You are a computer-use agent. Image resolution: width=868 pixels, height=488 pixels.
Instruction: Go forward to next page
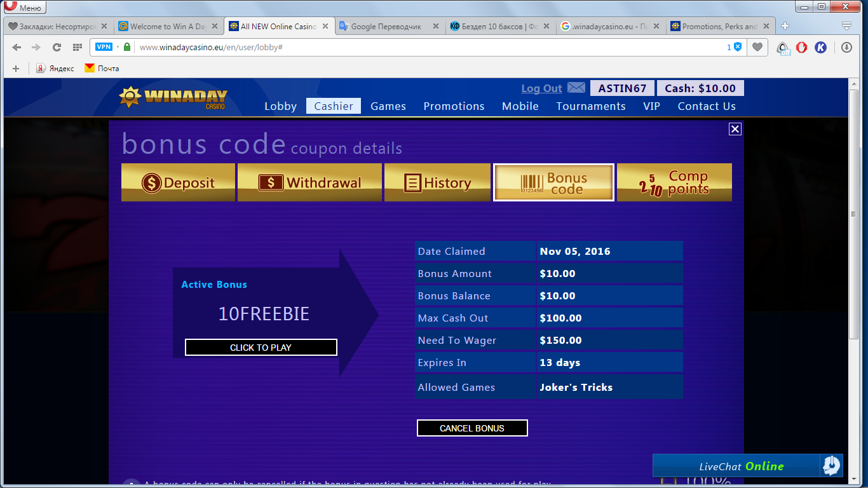[x=36, y=47]
